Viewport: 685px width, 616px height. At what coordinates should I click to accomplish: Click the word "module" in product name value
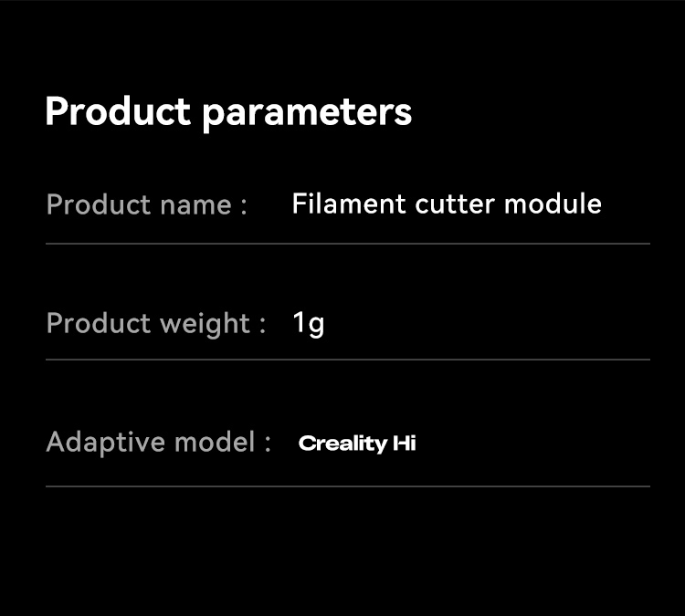553,204
